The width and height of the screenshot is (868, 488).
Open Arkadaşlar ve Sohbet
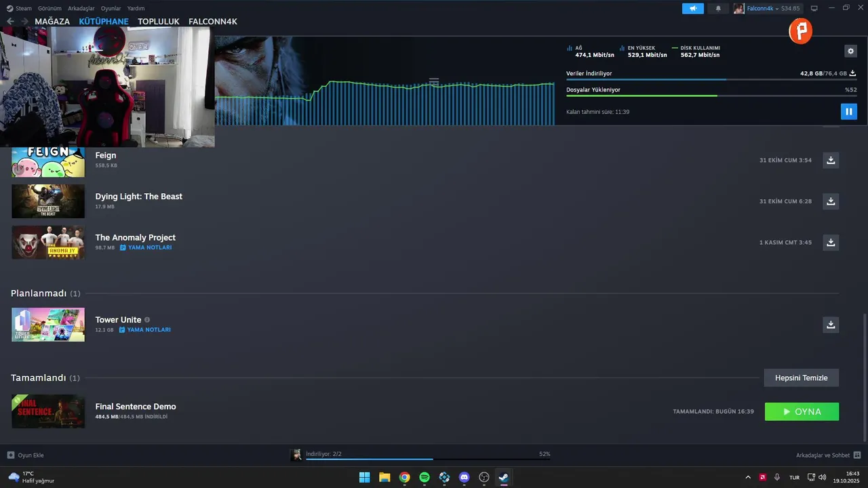coord(828,455)
